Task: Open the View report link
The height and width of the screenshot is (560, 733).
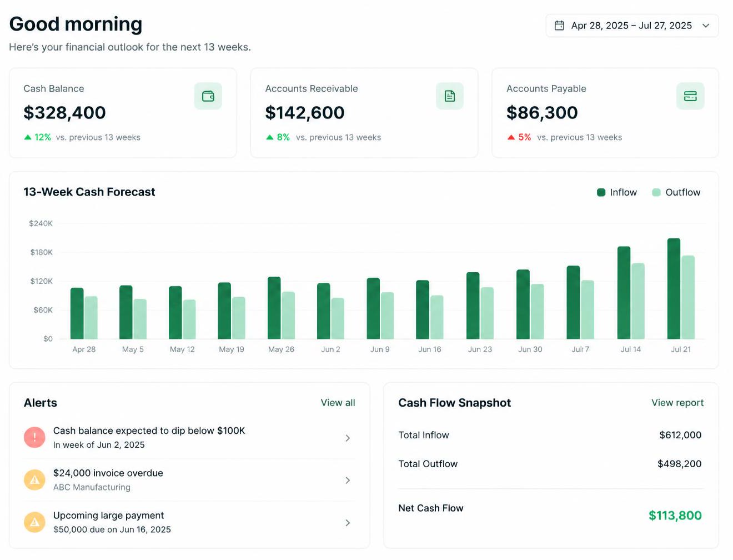Action: tap(677, 403)
